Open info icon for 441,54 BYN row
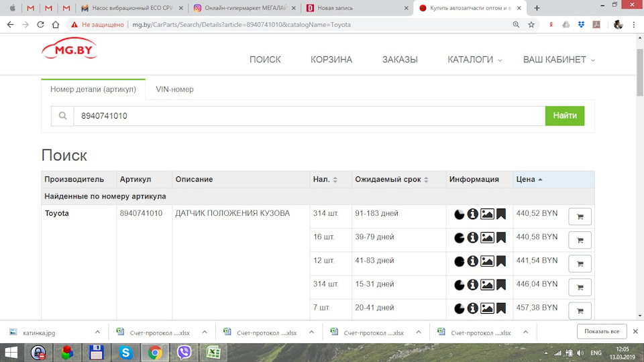 click(473, 261)
